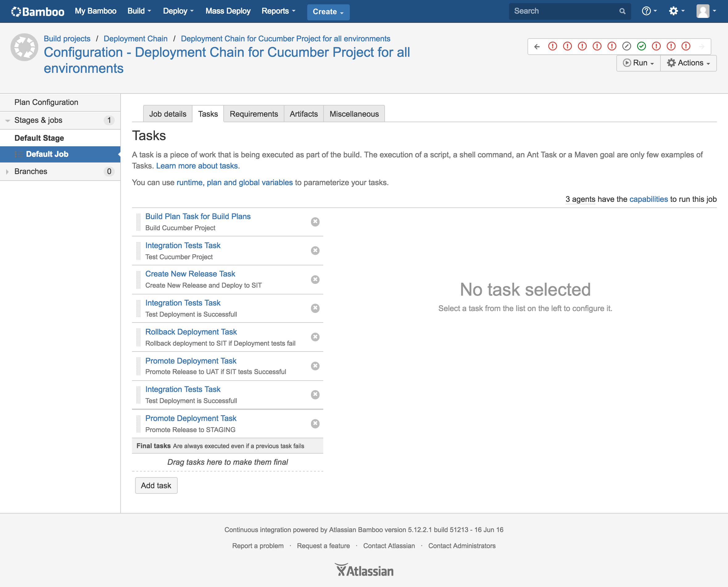
Task: Expand the Branches section in sidebar
Action: click(x=7, y=172)
